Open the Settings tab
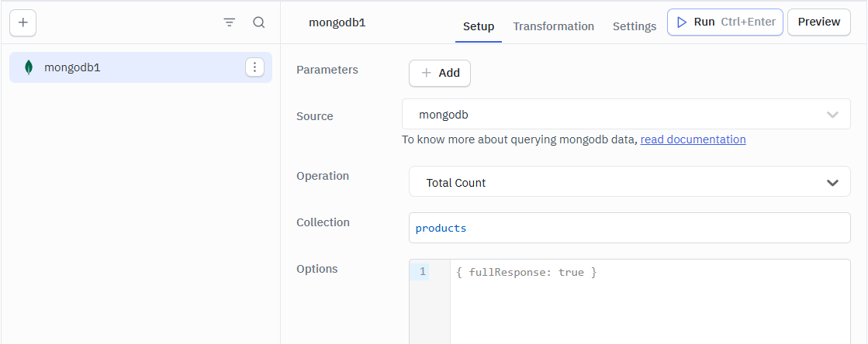Viewport: 868px width, 344px height. [x=635, y=26]
